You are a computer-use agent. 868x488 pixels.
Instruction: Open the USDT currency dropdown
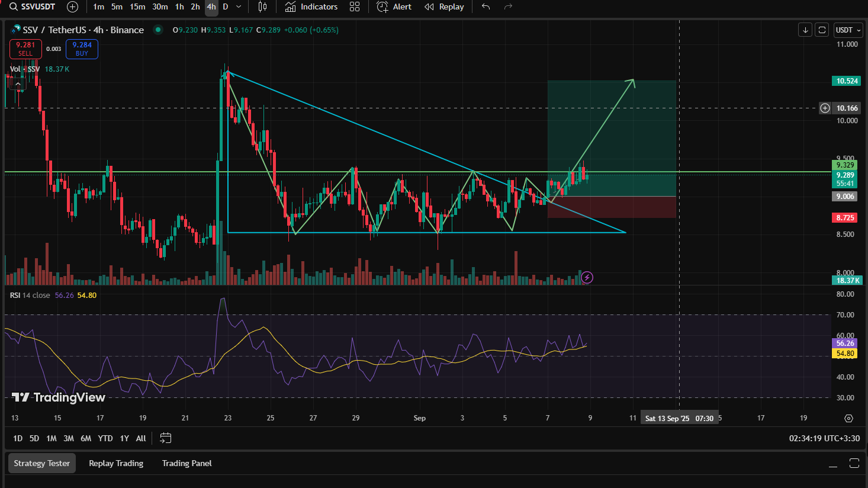pos(848,30)
